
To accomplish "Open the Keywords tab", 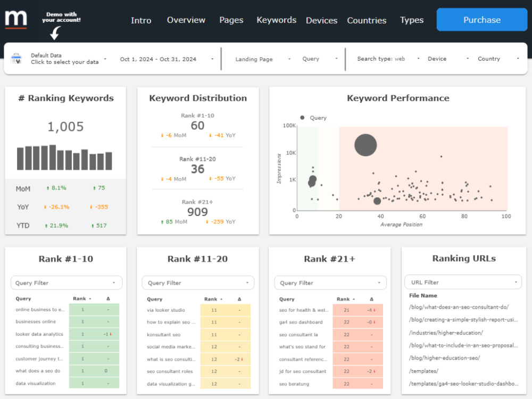I will 276,20.
